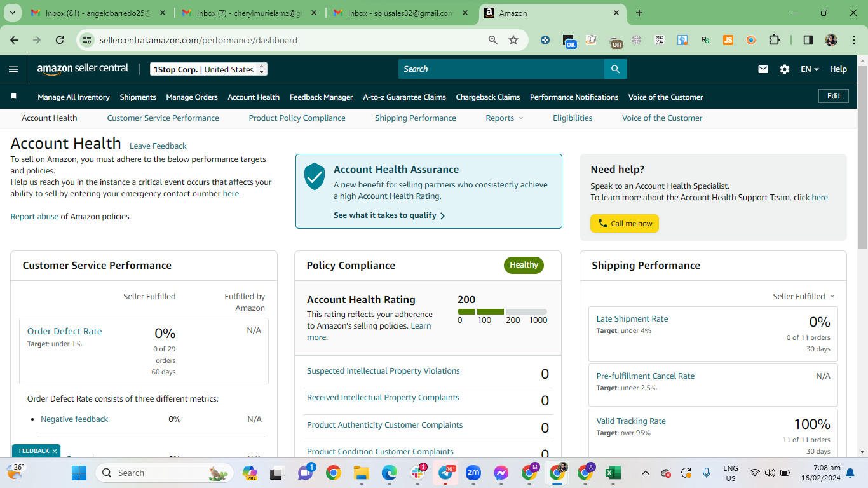Image resolution: width=868 pixels, height=488 pixels.
Task: Click the Report abuse link
Action: pyautogui.click(x=34, y=217)
